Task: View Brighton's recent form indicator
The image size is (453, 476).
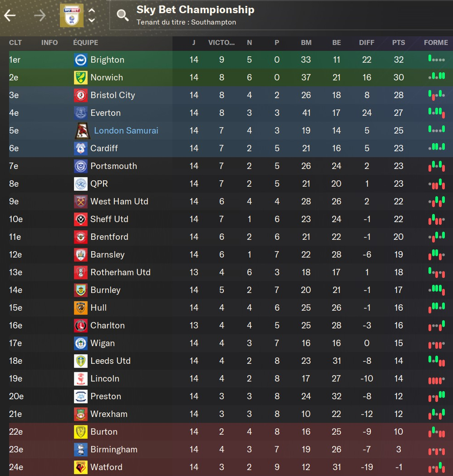Action: (x=436, y=59)
